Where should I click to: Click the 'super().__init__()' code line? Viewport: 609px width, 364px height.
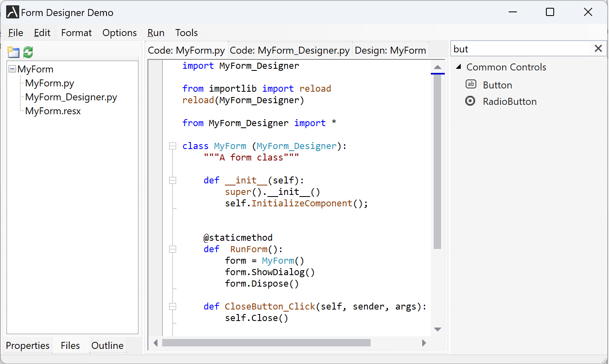click(272, 192)
